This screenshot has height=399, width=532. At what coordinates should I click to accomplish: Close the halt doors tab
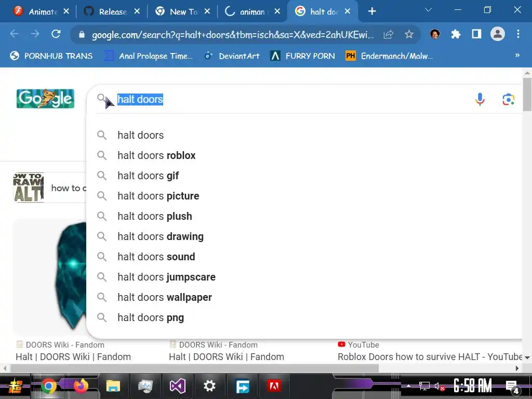[348, 11]
